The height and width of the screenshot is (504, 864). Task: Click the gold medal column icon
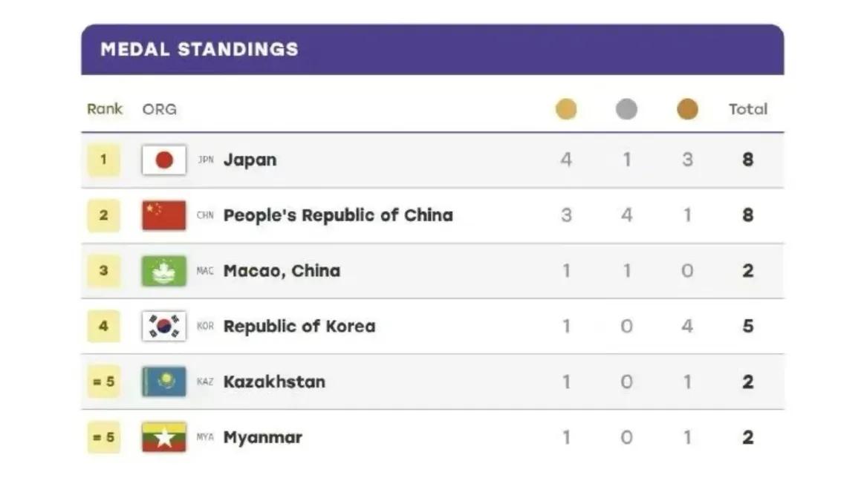[x=566, y=109]
